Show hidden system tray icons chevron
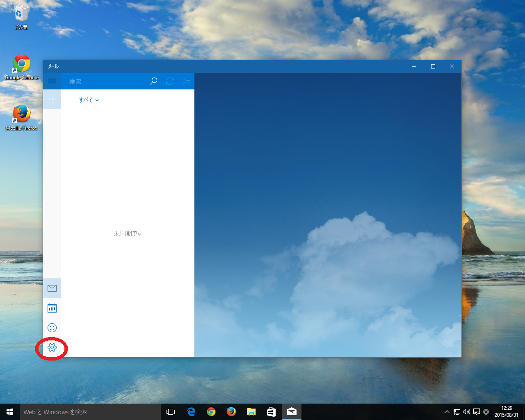This screenshot has height=420, width=525. pos(447,412)
